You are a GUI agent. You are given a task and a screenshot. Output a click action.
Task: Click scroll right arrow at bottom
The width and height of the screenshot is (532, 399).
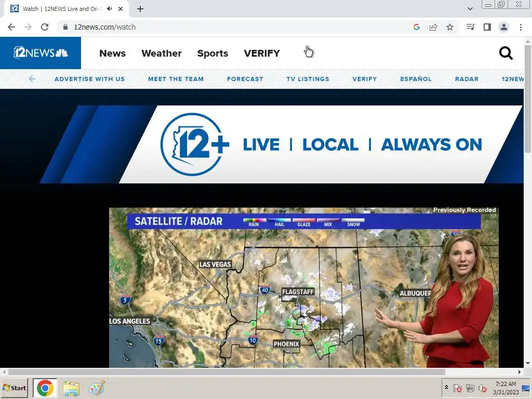(520, 372)
